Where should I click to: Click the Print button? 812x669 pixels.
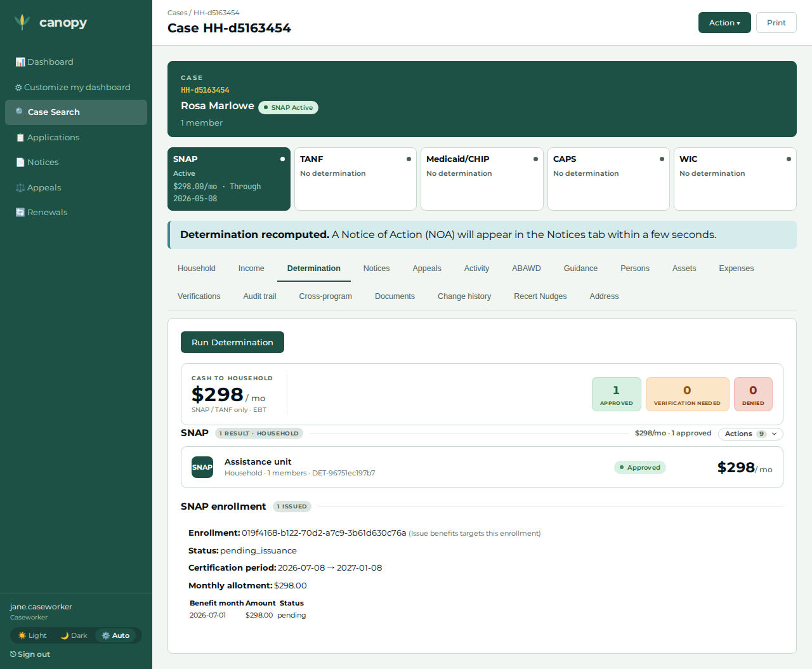coord(776,23)
